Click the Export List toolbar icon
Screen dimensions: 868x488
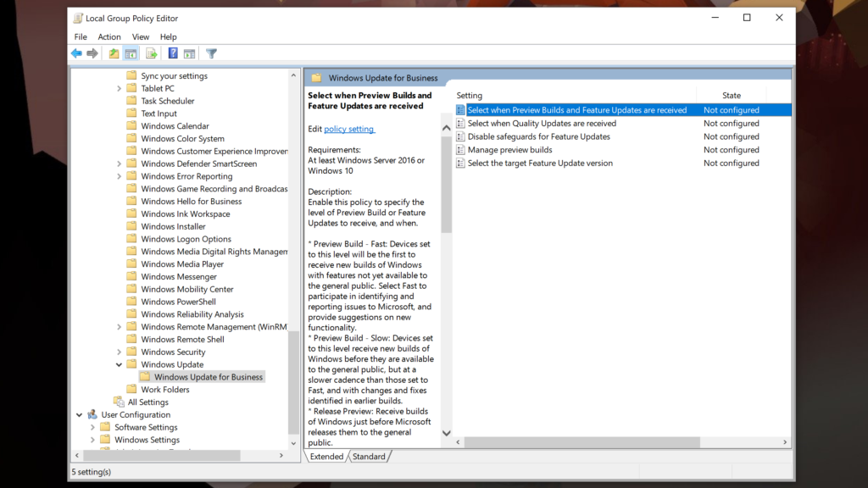click(x=152, y=53)
